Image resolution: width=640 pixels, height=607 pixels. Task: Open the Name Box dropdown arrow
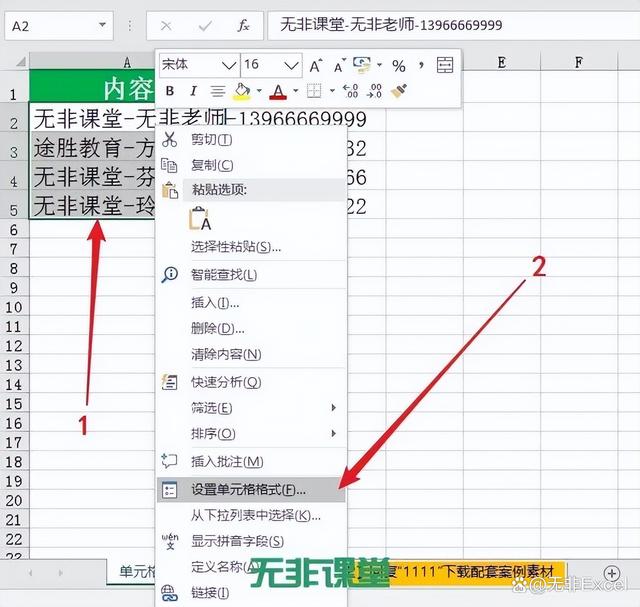click(x=102, y=25)
